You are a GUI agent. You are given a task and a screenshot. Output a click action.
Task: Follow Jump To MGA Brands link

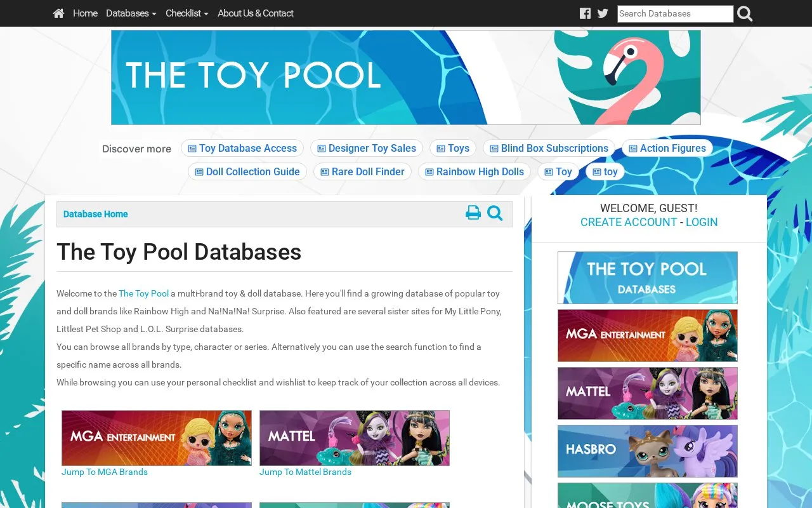[105, 472]
